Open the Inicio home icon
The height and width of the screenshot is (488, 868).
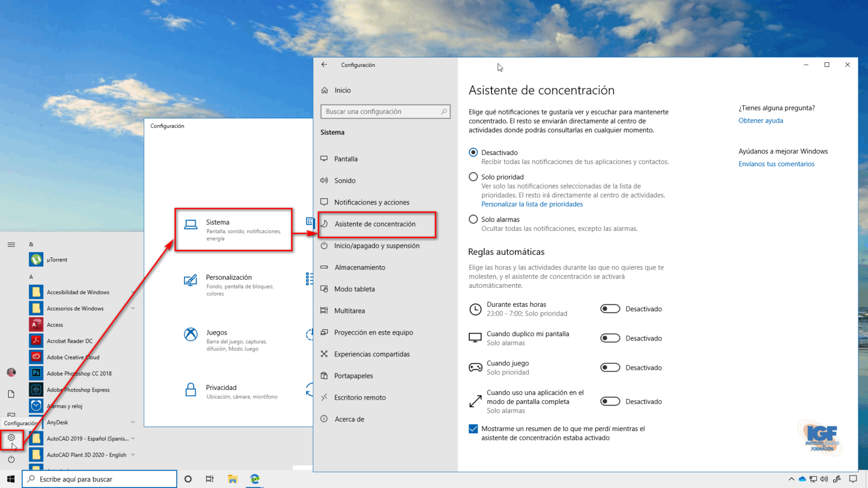pyautogui.click(x=325, y=91)
